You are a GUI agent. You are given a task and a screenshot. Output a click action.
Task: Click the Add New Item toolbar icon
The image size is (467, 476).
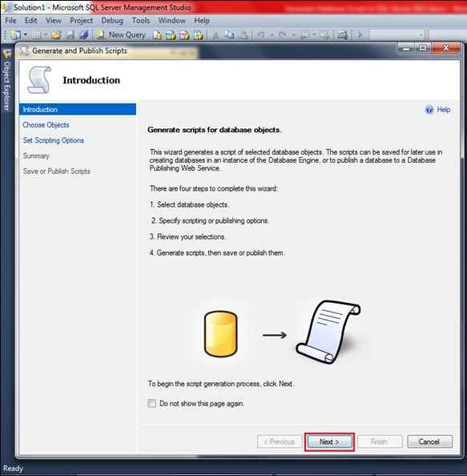click(x=36, y=35)
